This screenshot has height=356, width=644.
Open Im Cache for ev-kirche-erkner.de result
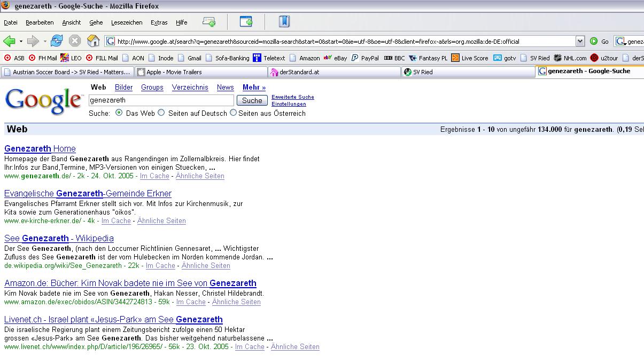pyautogui.click(x=116, y=221)
